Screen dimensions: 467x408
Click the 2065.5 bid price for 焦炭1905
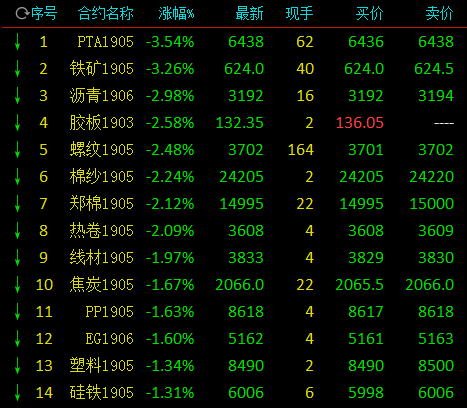360,285
